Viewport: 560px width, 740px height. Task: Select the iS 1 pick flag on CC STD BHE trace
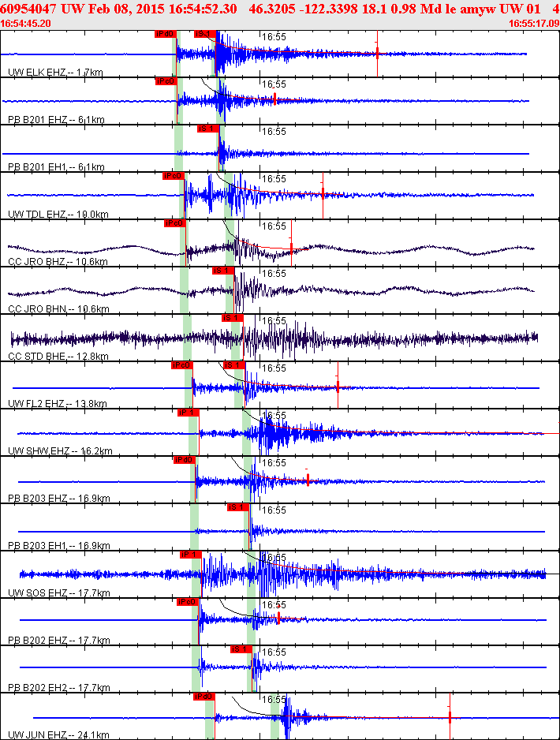pos(232,318)
